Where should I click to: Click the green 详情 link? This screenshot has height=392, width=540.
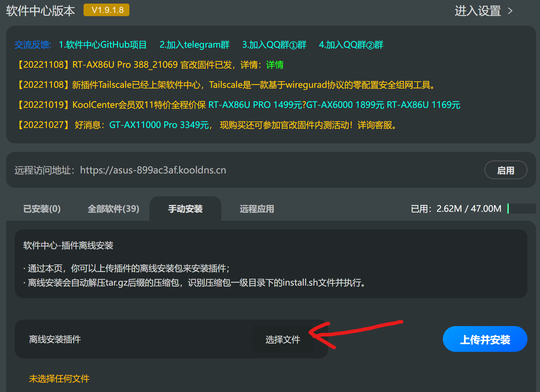tap(275, 65)
